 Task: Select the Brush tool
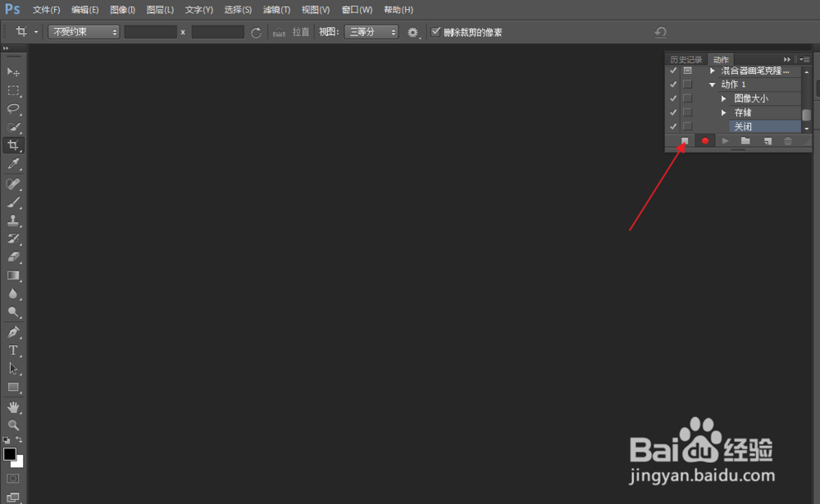tap(14, 202)
